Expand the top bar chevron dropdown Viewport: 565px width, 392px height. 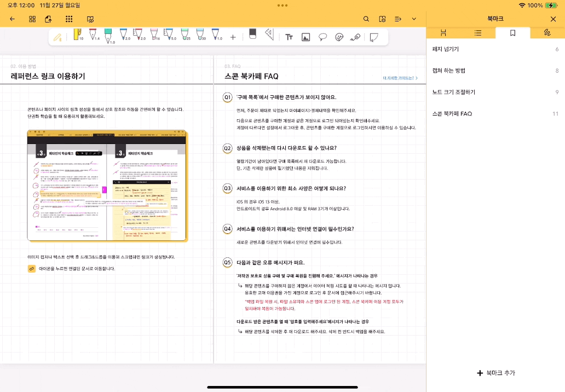click(x=414, y=19)
